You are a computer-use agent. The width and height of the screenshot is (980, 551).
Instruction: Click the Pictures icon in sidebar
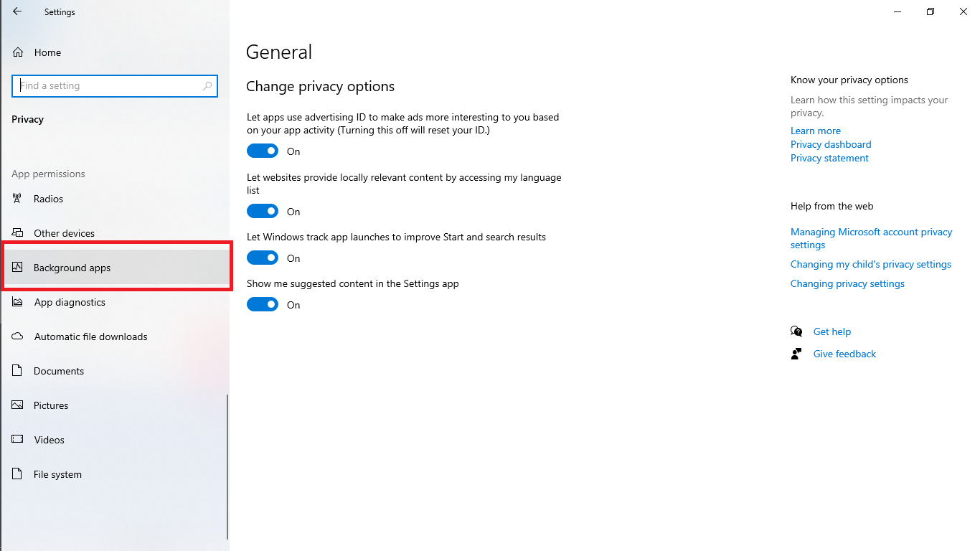pos(18,405)
